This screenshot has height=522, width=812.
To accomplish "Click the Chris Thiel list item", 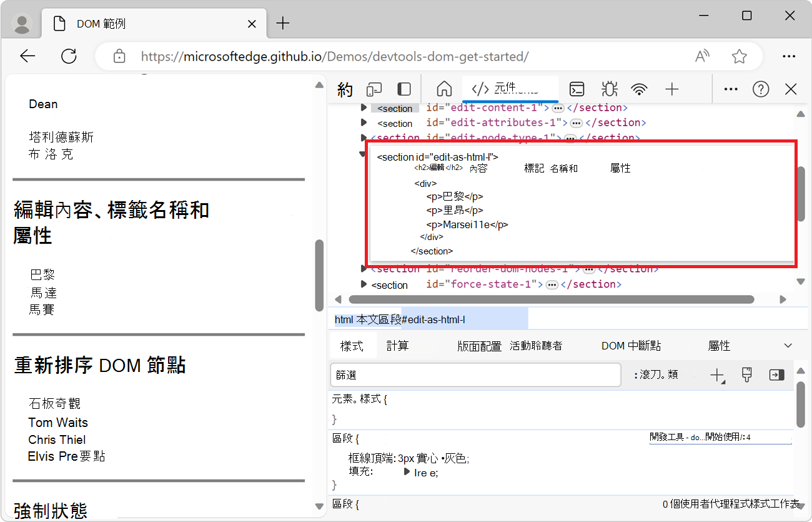I will (x=57, y=439).
